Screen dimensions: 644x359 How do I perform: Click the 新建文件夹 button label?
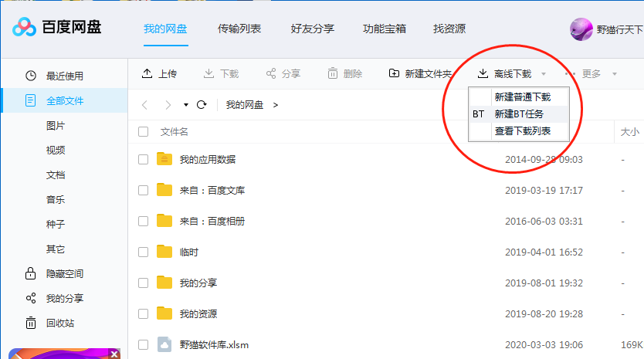coord(428,74)
